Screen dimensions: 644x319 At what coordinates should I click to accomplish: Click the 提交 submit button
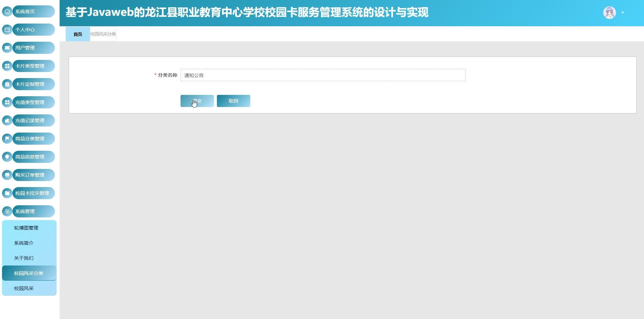tap(197, 101)
